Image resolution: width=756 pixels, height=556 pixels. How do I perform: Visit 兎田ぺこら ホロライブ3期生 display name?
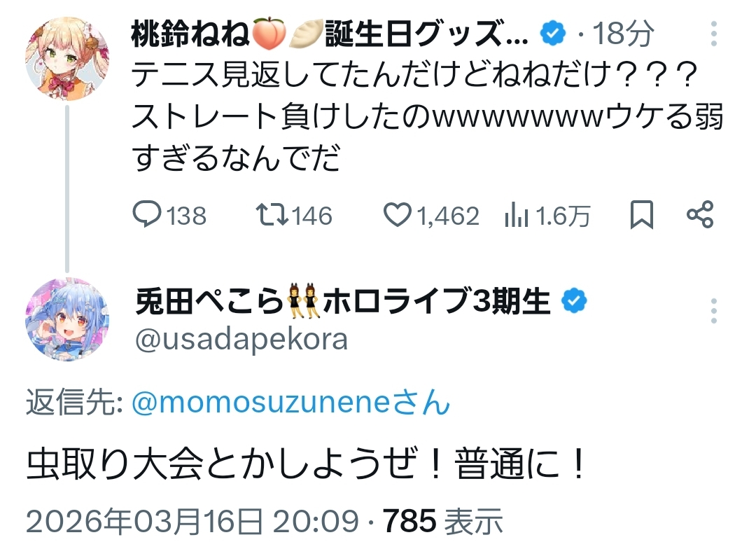343,303
